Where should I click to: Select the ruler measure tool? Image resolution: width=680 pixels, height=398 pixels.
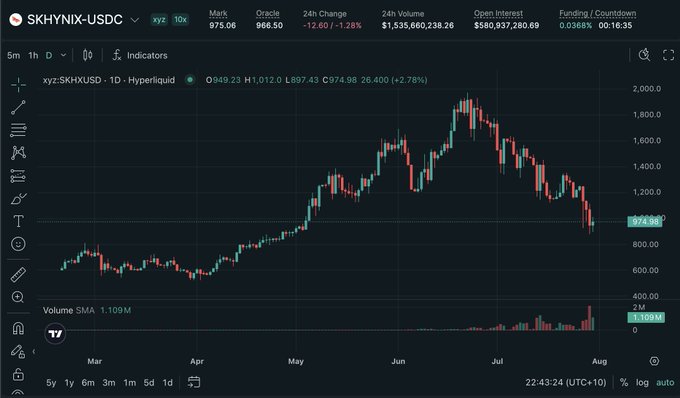click(18, 274)
